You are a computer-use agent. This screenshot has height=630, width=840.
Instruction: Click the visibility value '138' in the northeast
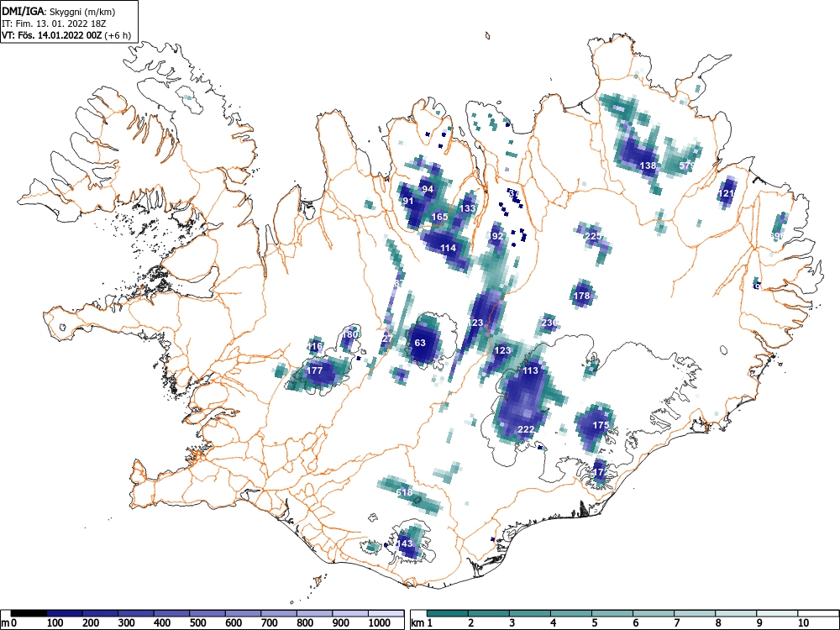[648, 165]
